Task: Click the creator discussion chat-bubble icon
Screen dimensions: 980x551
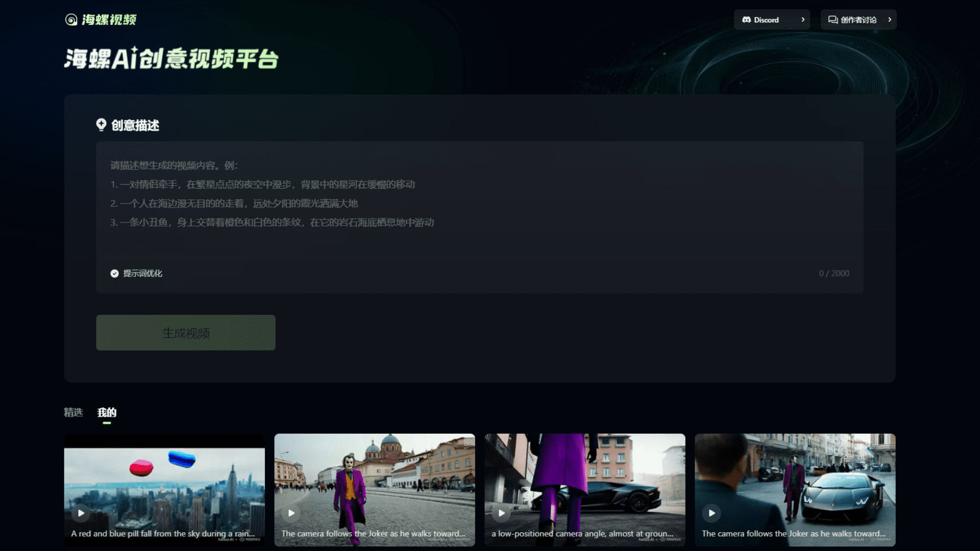Action: coord(832,20)
